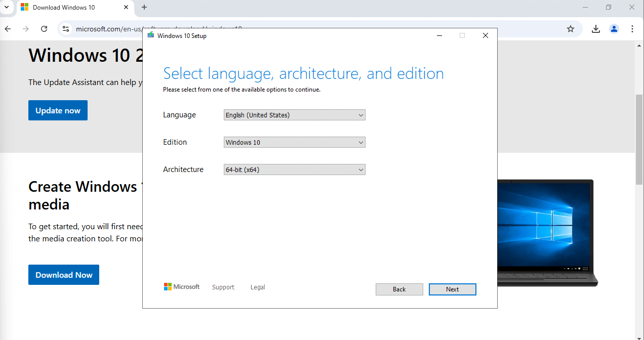Open the Edition dropdown showing Windows 10
This screenshot has height=340, width=644.
click(294, 142)
